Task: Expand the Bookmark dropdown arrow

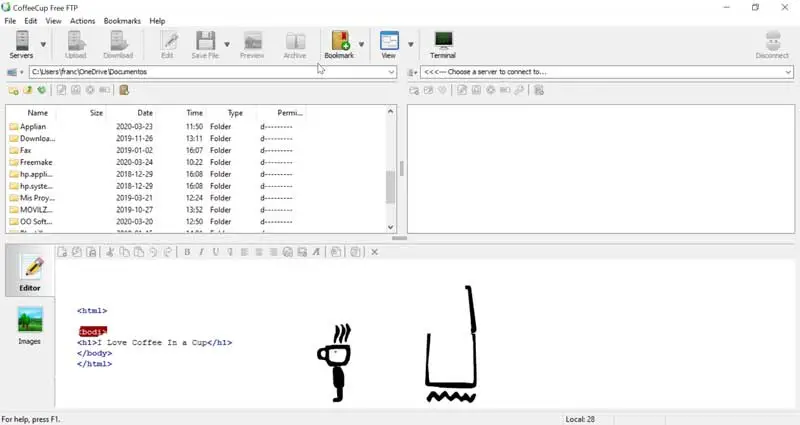Action: [x=362, y=44]
